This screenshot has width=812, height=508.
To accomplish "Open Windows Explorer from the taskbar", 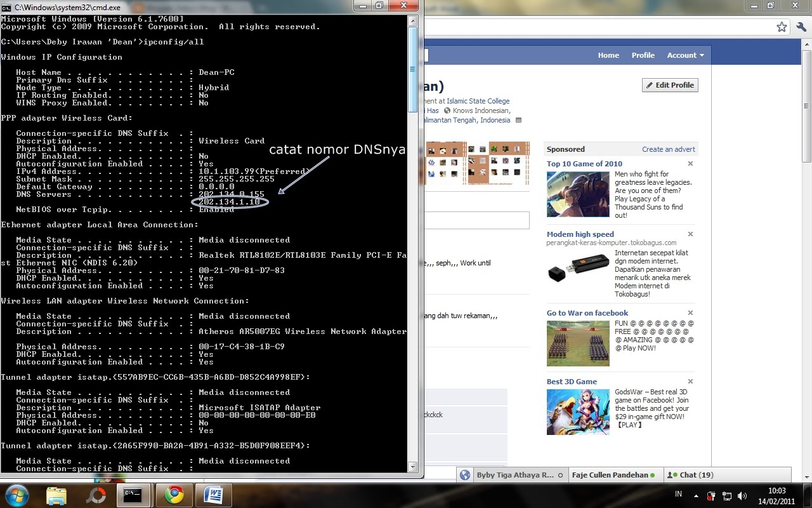I will (x=56, y=495).
